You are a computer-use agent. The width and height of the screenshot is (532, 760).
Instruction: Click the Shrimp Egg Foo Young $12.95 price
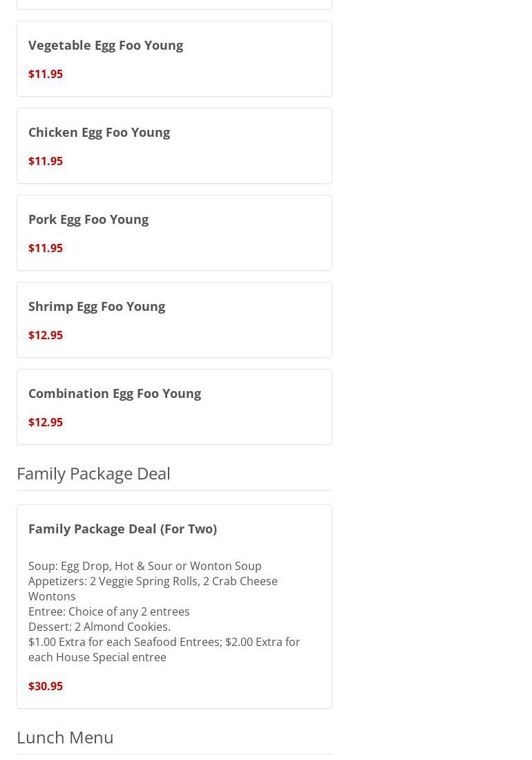(x=46, y=335)
